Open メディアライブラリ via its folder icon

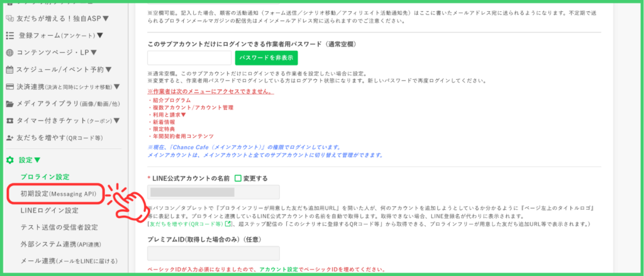[x=10, y=104]
